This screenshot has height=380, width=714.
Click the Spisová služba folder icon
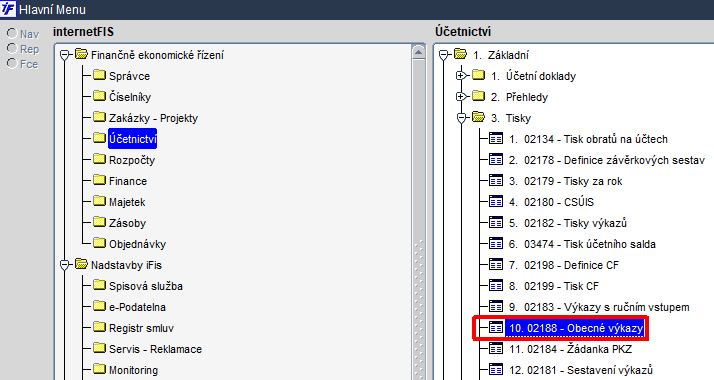click(100, 285)
